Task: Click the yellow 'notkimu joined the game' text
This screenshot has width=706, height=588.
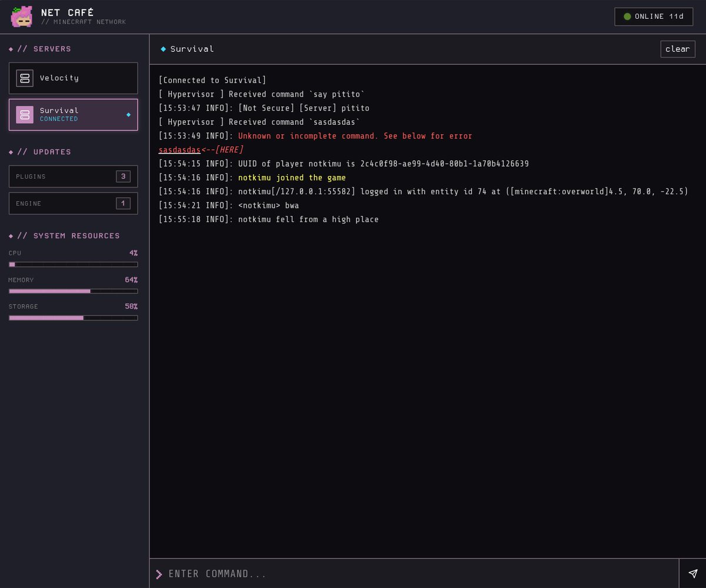Action: pyautogui.click(x=292, y=178)
